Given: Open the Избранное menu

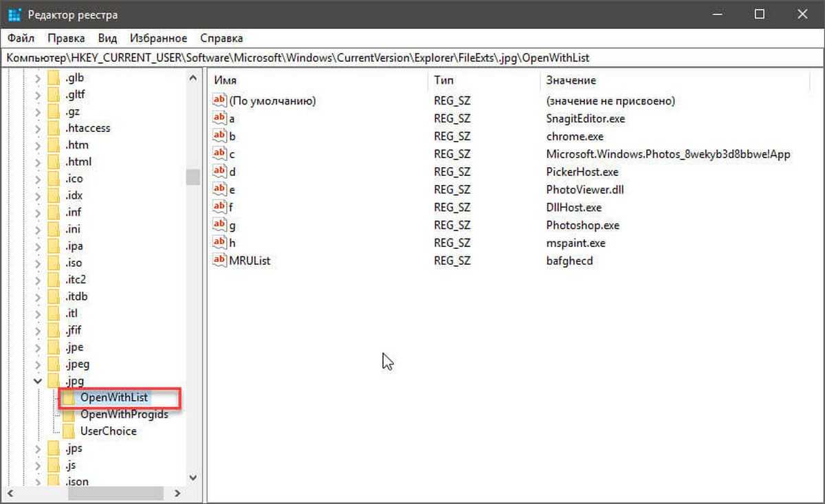Looking at the screenshot, I should 158,39.
